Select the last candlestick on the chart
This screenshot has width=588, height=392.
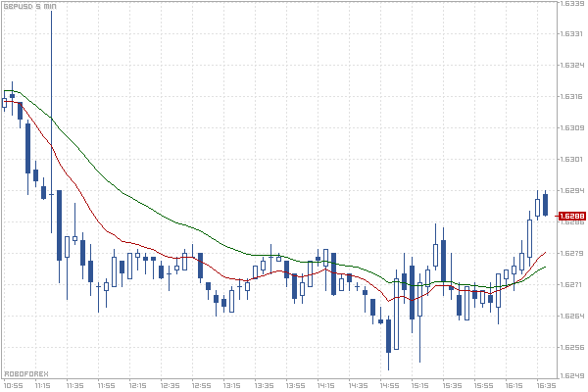545,205
